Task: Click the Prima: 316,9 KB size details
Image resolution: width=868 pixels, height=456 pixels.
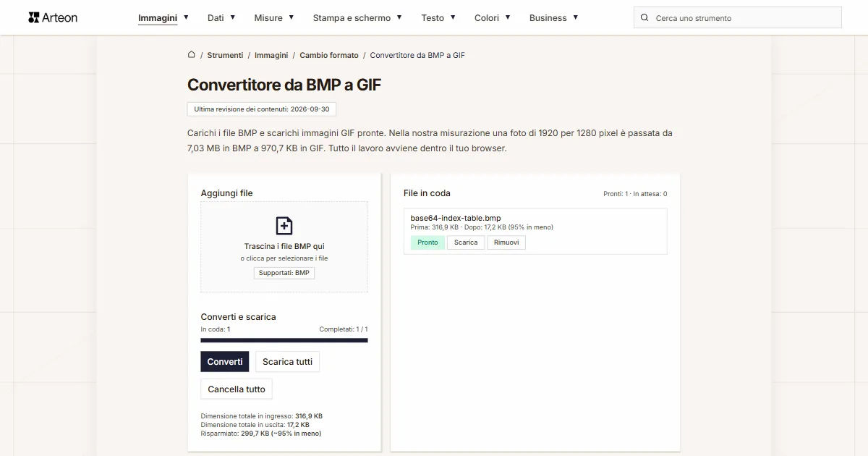Action: pyautogui.click(x=482, y=227)
